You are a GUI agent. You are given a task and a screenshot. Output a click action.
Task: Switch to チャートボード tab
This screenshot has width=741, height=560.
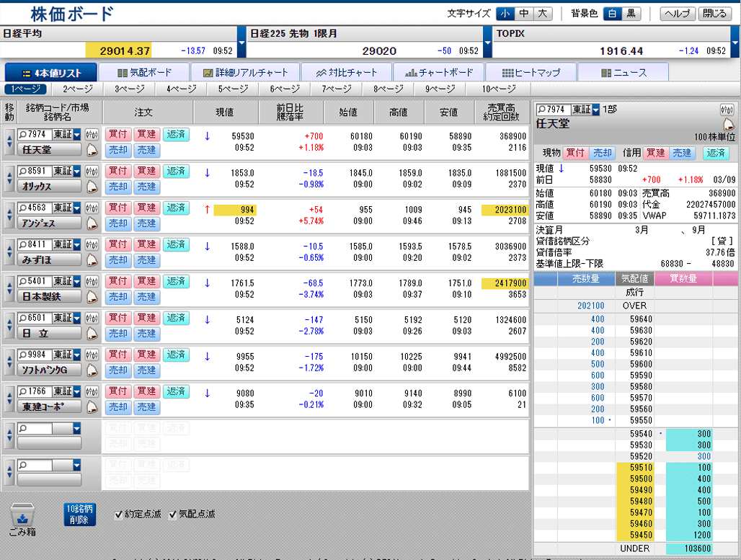tap(438, 73)
